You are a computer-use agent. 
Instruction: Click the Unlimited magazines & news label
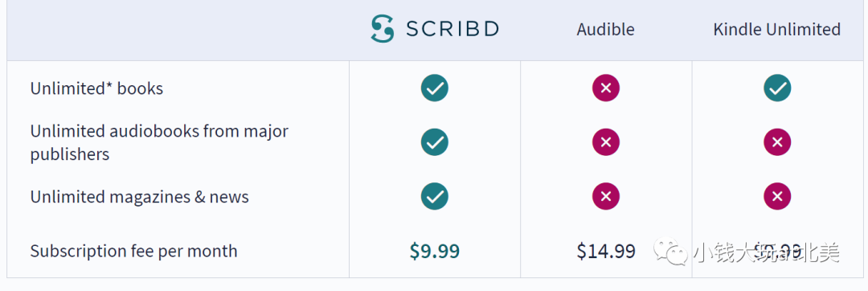(140, 196)
